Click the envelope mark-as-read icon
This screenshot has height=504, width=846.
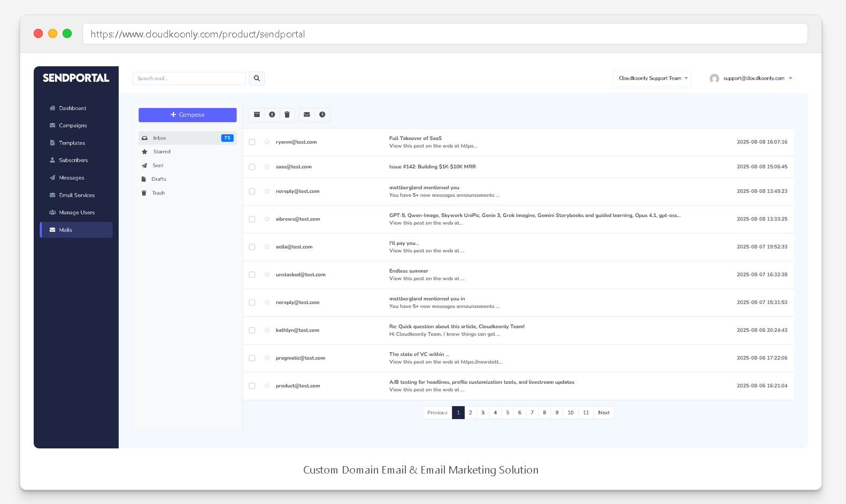coord(306,114)
